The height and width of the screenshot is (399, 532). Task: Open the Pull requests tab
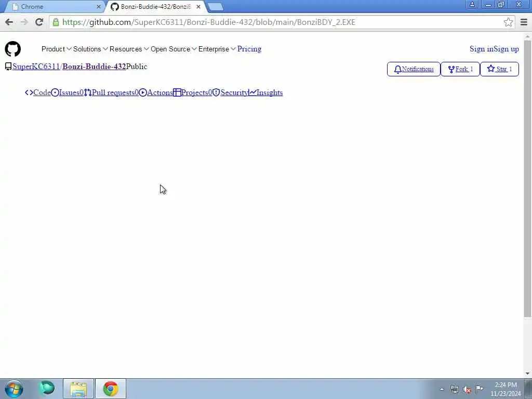(x=111, y=92)
